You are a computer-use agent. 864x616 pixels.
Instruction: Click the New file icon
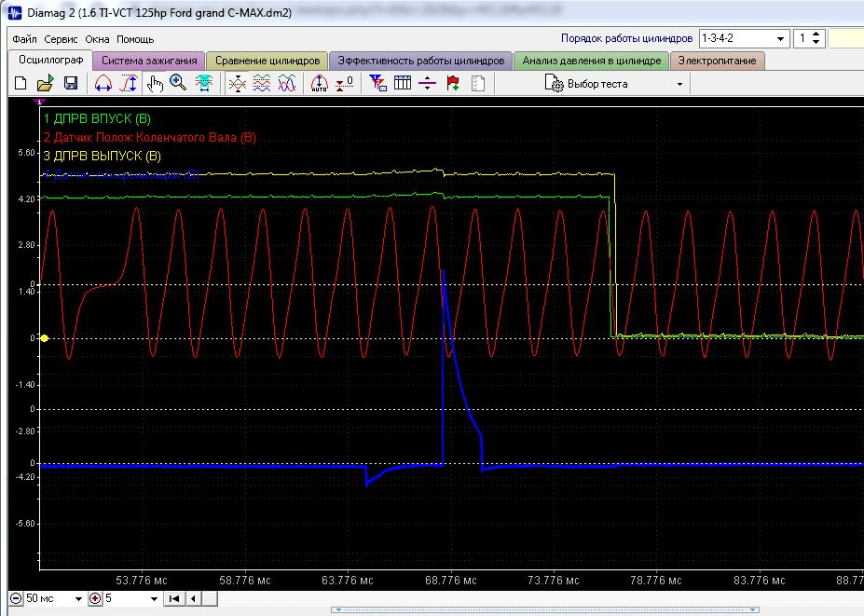(x=21, y=83)
